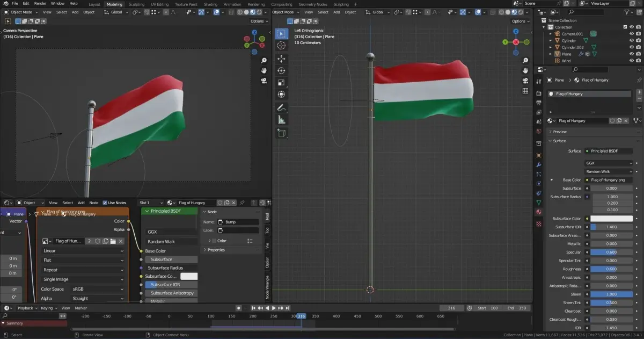644x339 pixels.
Task: Click Principled BSDF surface shader button
Action: pos(609,151)
